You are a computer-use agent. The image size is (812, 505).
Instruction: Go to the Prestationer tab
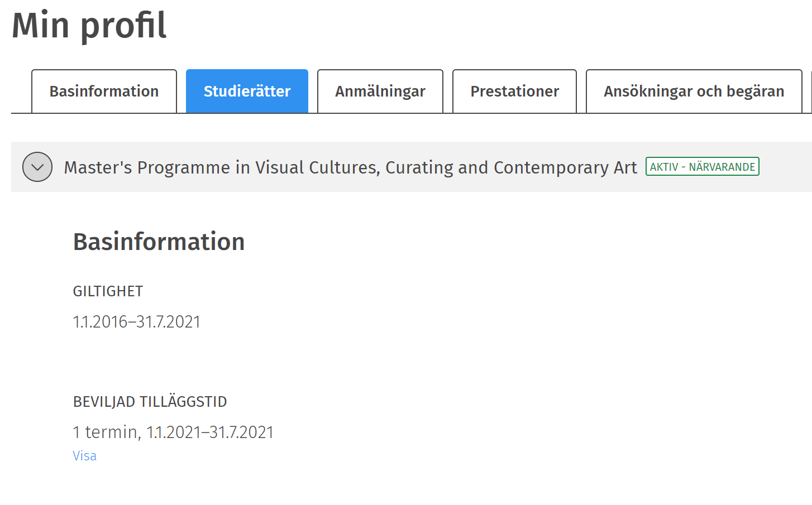click(x=514, y=92)
